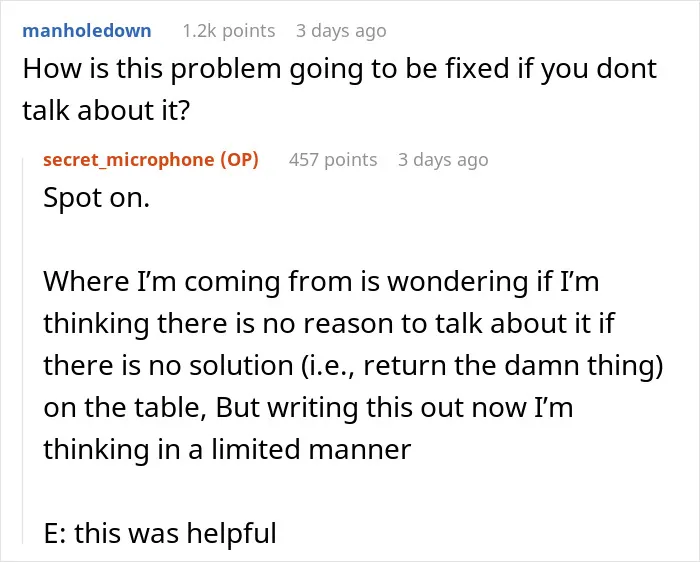Click the line 'How is this problem going'
Image resolution: width=700 pixels, height=562 pixels.
pos(339,70)
